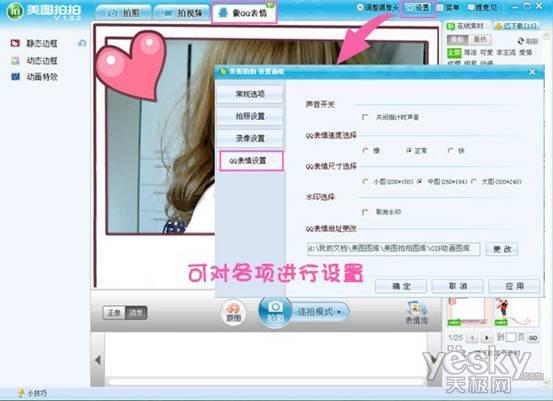Go to next page of materials
This screenshot has width=553, height=401.
click(486, 338)
